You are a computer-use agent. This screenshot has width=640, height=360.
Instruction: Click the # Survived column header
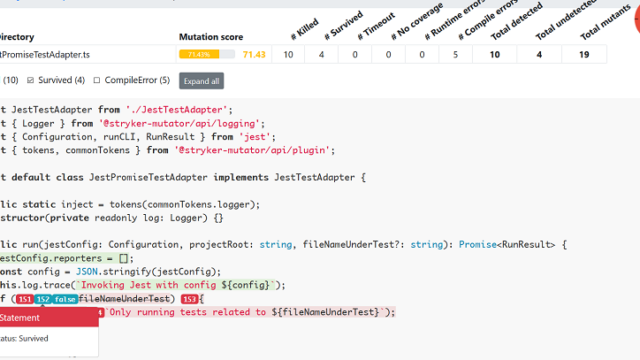343,26
